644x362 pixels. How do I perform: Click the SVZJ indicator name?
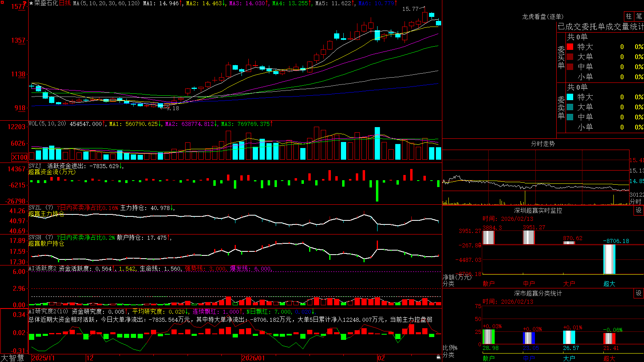(35, 166)
